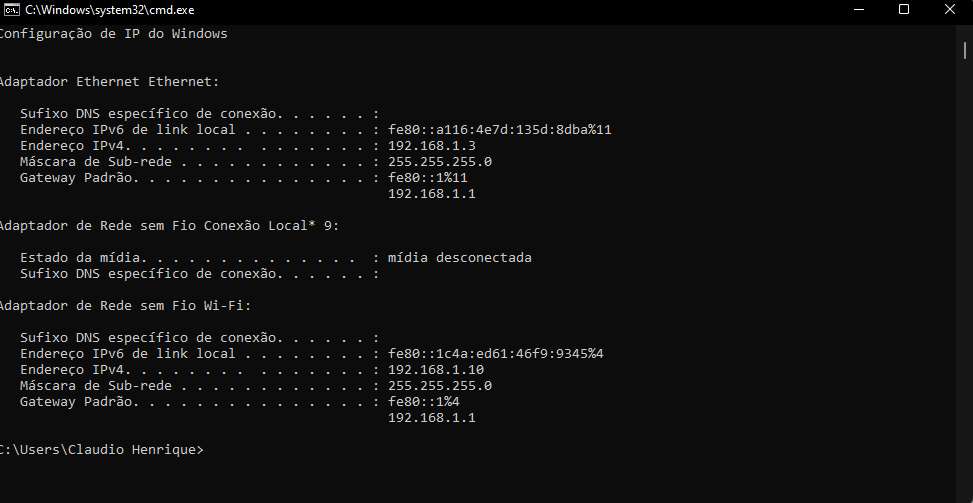Screen dimensions: 973x503
Task: Click the vertical scrollbar thumb
Action: [x=966, y=50]
